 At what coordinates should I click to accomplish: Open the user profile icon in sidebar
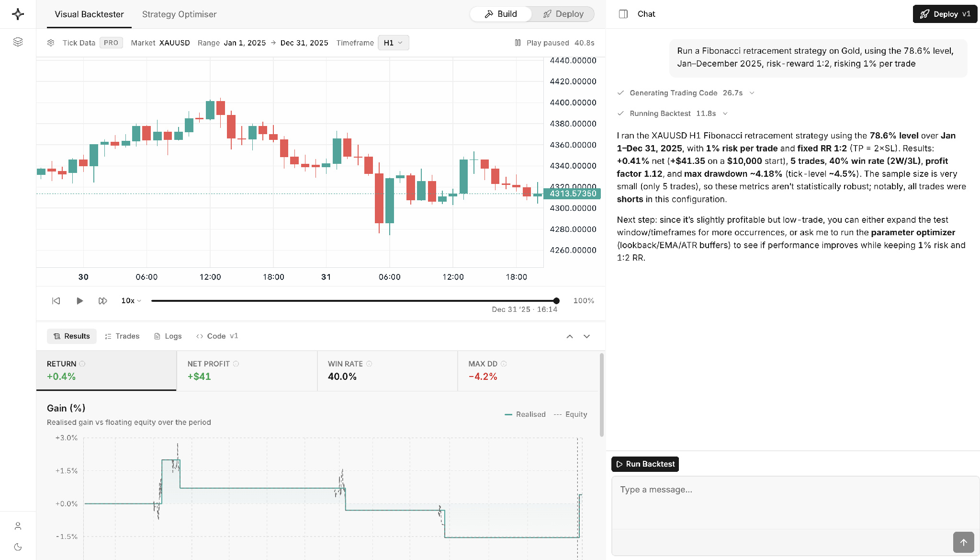click(18, 526)
